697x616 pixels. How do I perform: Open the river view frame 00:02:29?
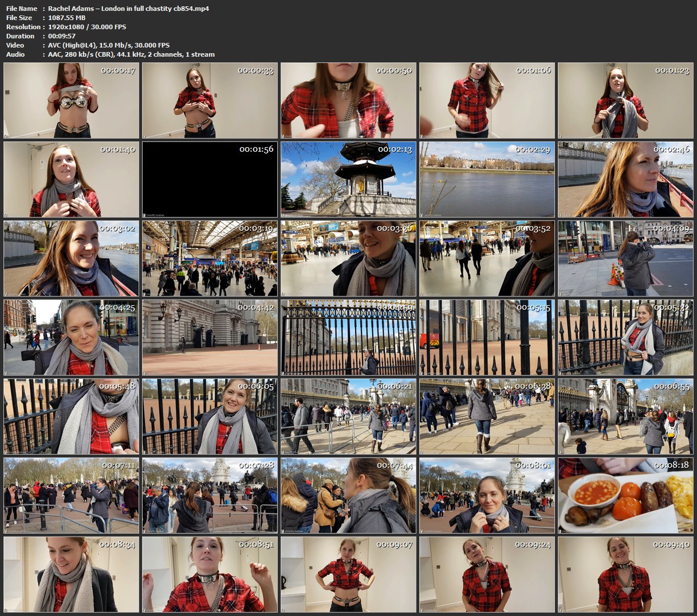487,180
